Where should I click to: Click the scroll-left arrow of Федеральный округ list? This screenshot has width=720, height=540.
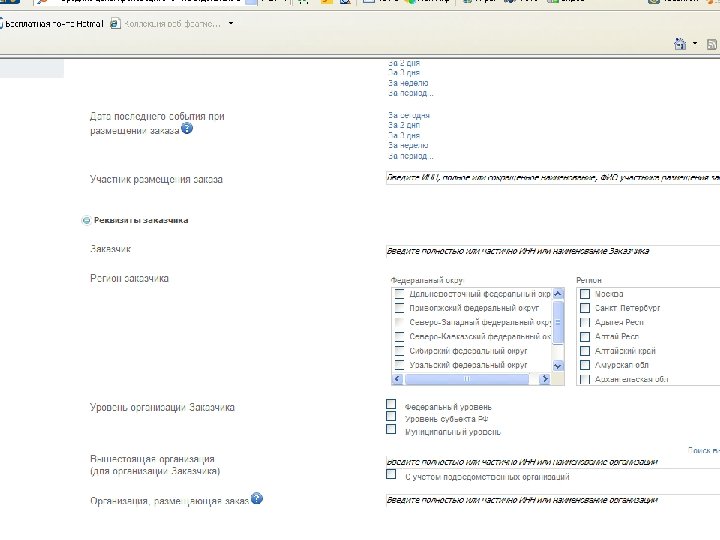[398, 379]
